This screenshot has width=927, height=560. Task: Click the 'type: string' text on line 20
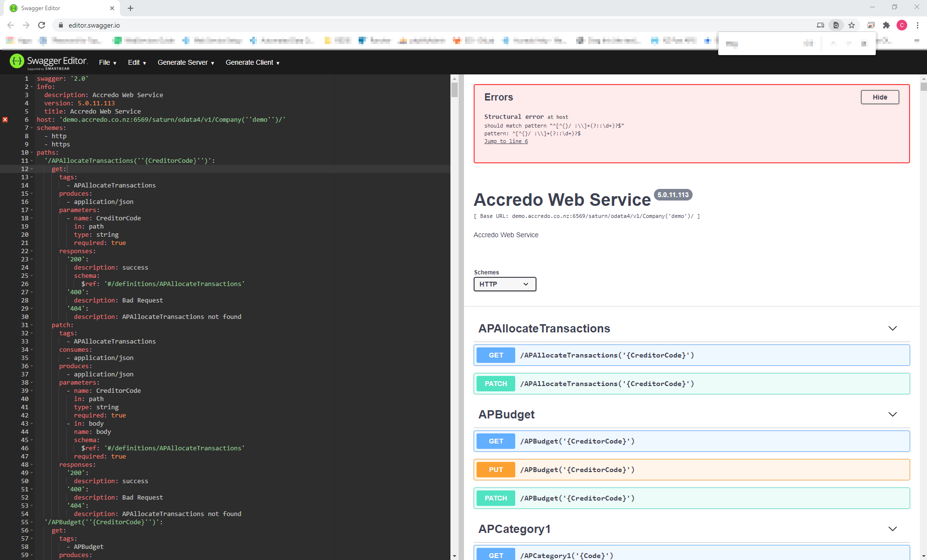(x=96, y=234)
